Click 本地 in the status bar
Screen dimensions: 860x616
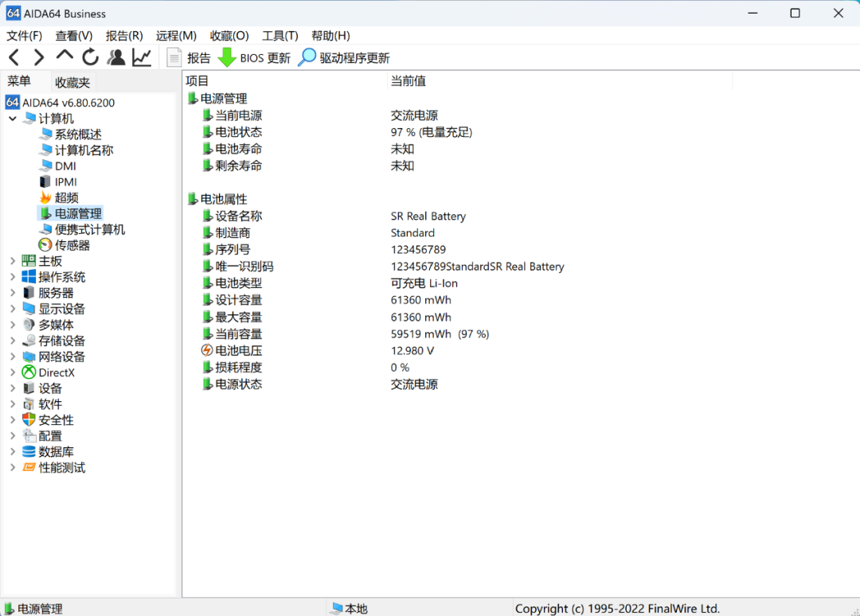(x=350, y=608)
